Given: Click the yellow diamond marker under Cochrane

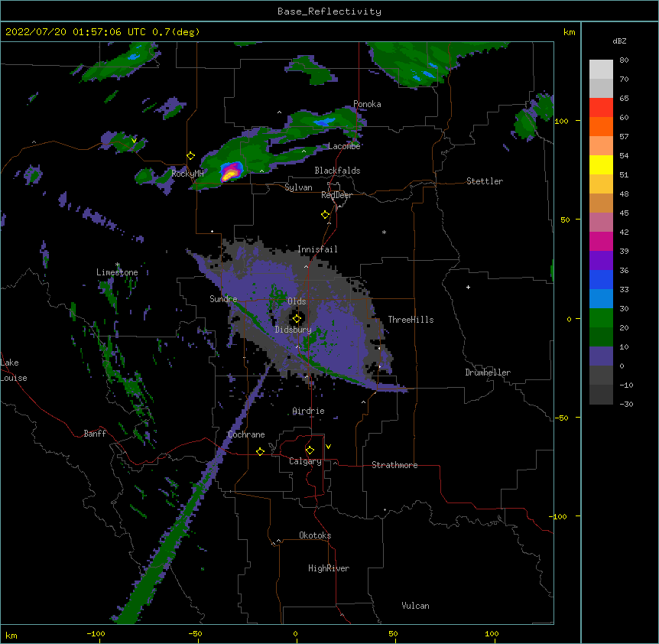Looking at the screenshot, I should coord(260,451).
